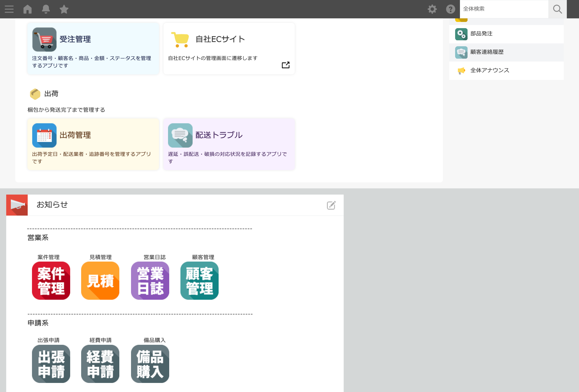Go to the home portal icon

click(27, 9)
